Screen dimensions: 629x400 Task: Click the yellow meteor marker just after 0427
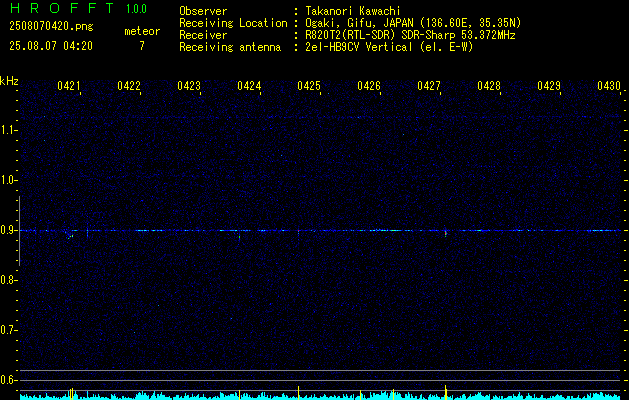(x=446, y=392)
